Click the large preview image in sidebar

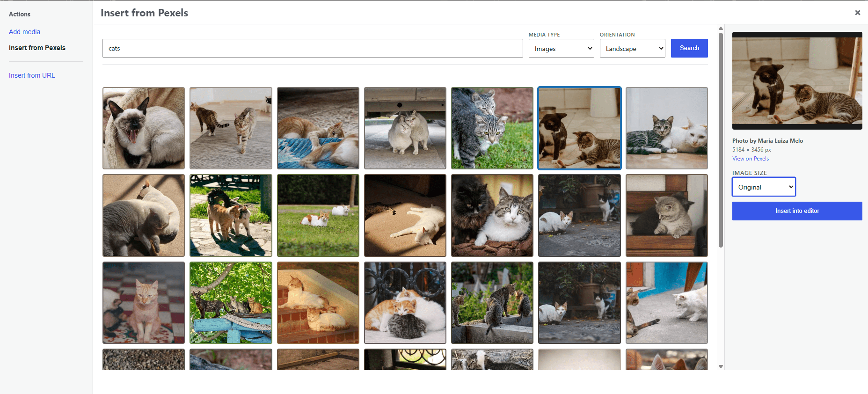[x=797, y=80]
